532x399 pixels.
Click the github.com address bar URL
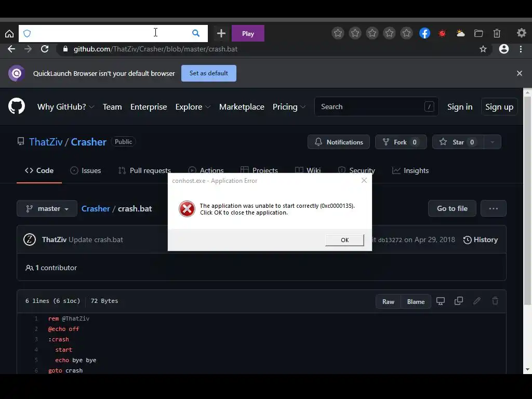(x=155, y=49)
